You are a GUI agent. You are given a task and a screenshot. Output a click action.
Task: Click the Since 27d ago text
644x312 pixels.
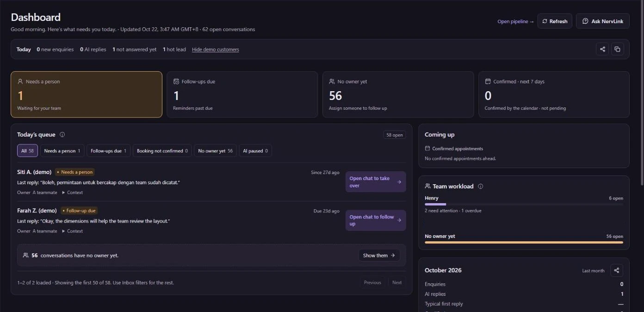(325, 173)
